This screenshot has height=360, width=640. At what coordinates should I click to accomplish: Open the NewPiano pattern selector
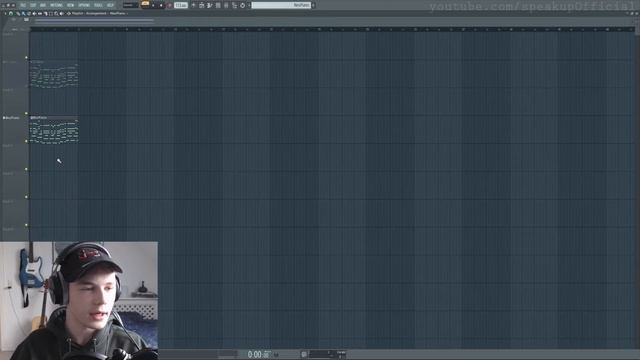(x=281, y=5)
